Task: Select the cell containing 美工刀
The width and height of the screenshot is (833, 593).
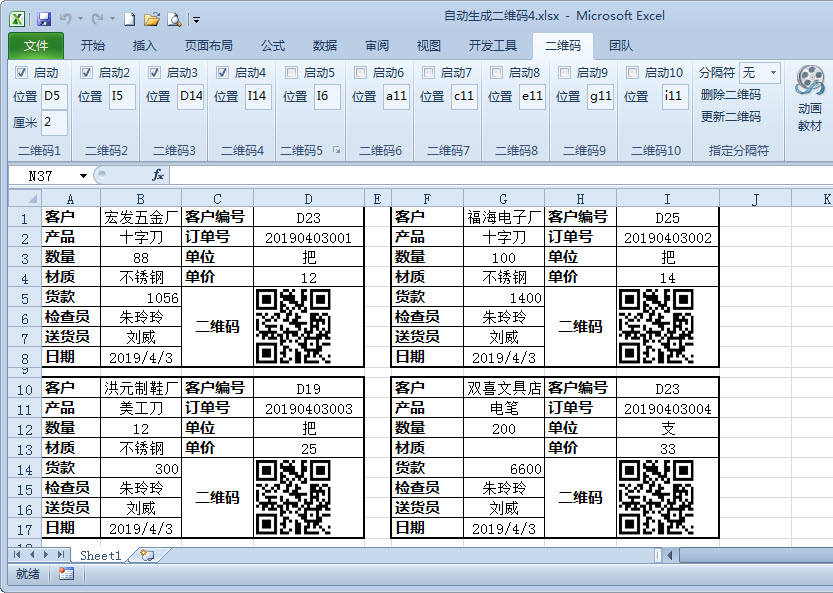Action: 141,409
